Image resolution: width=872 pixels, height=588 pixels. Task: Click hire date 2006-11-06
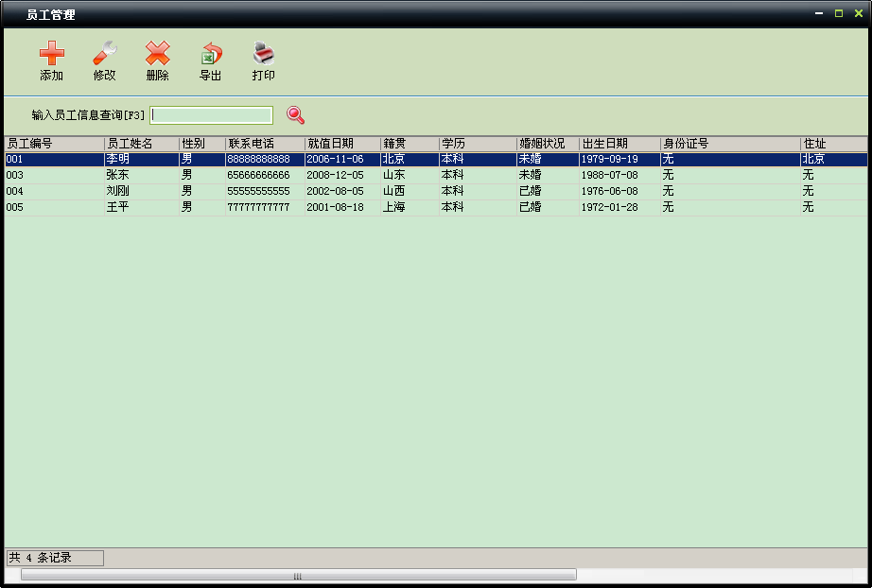click(335, 159)
